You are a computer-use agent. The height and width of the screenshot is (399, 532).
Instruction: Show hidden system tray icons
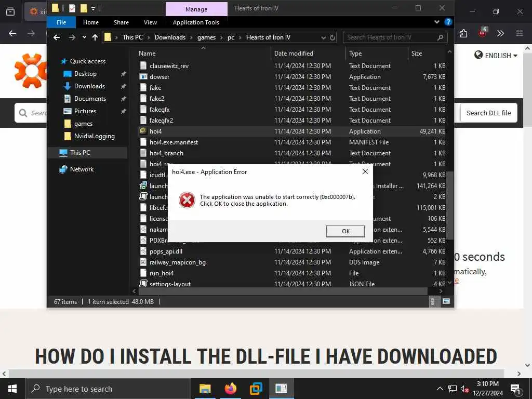pos(440,389)
